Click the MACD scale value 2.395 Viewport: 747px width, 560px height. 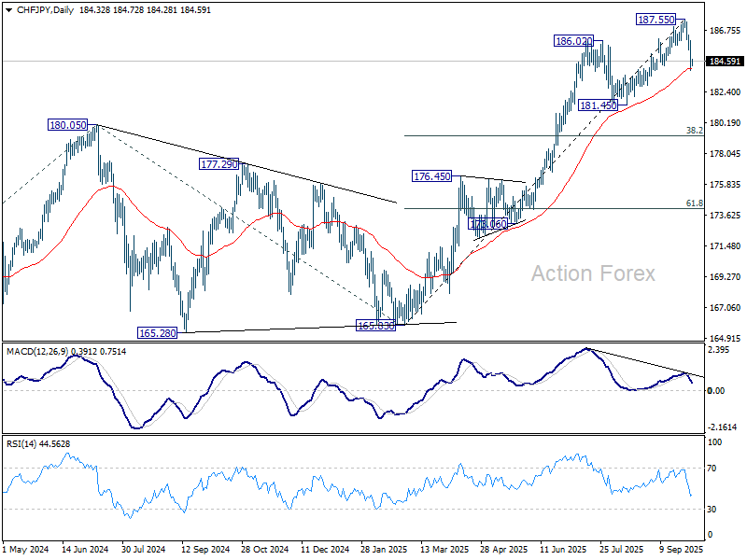719,350
